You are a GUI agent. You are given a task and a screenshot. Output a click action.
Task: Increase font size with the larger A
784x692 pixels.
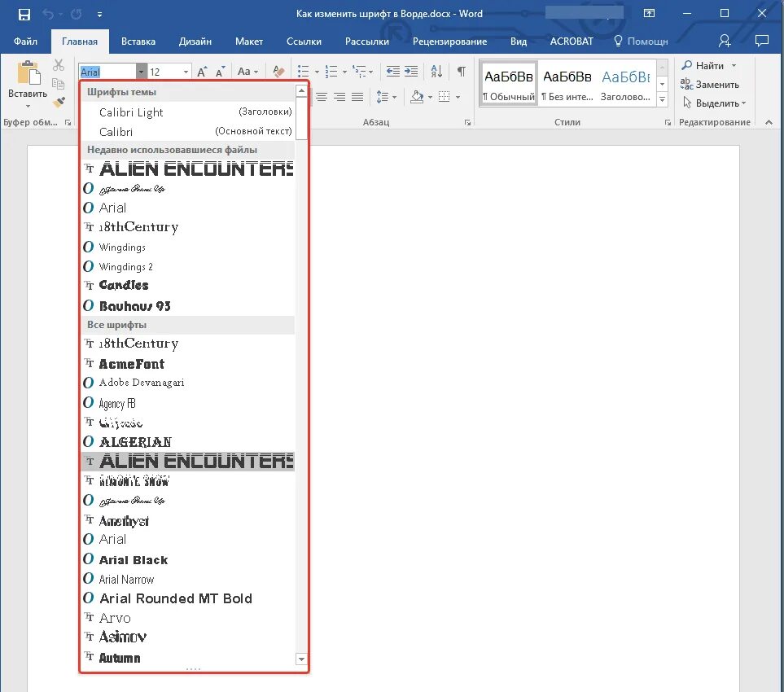(202, 72)
